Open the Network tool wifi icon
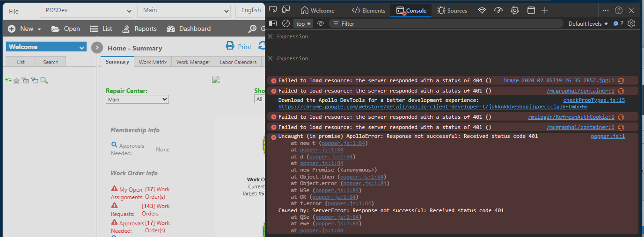Screen dimensions: 644x237 [482, 10]
